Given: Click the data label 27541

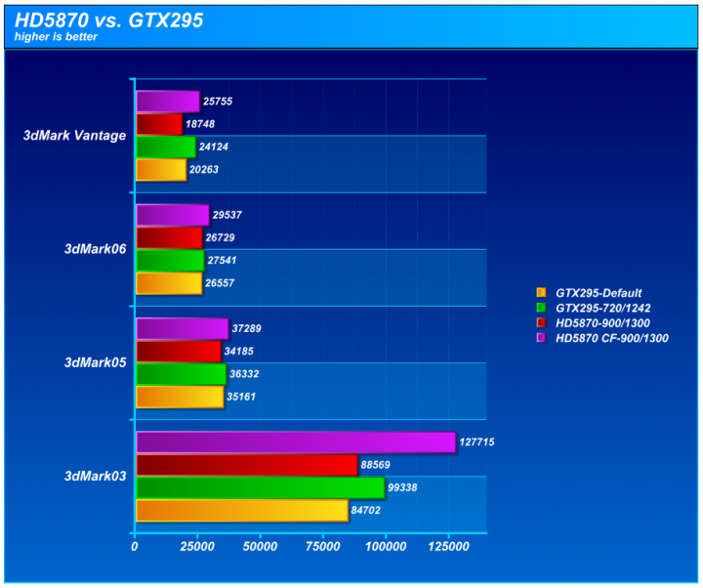Looking at the screenshot, I should click(222, 261).
